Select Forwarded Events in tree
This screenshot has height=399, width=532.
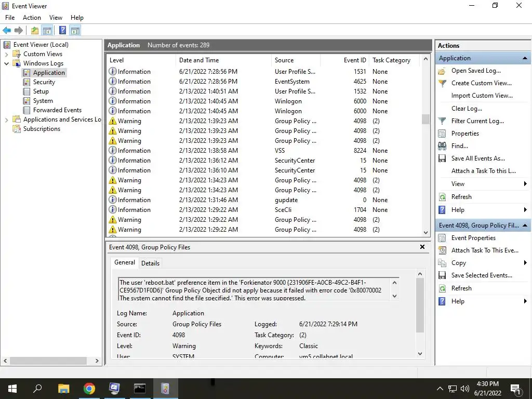tap(57, 110)
